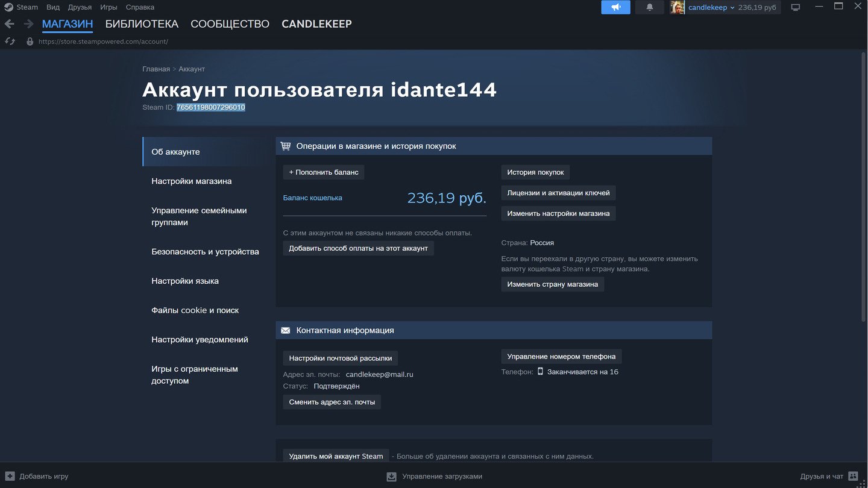
Task: Click the candlekeep profile avatar thumbnail
Action: tap(678, 7)
